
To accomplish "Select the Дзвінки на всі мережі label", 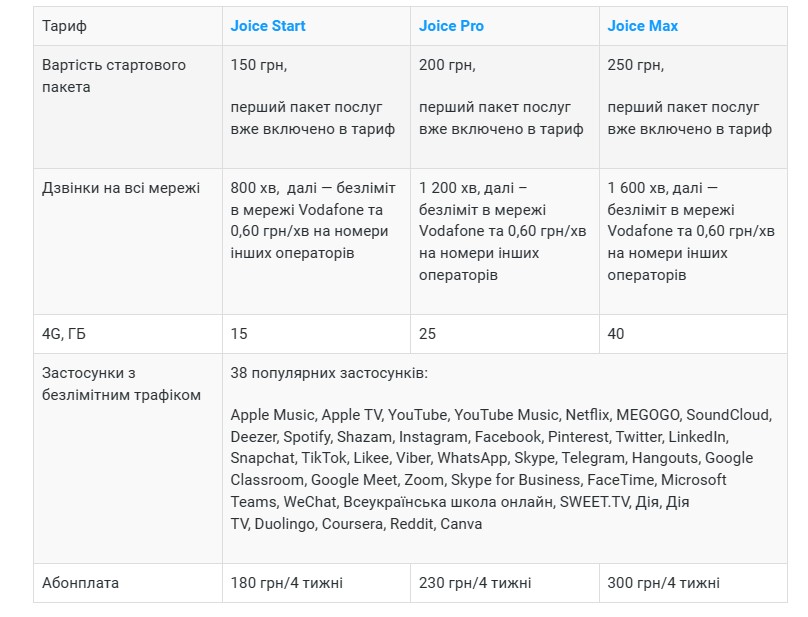I will 121,188.
